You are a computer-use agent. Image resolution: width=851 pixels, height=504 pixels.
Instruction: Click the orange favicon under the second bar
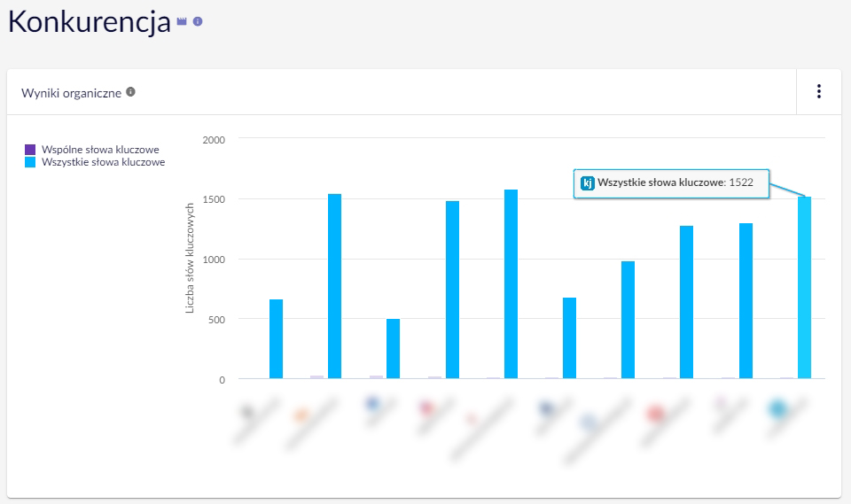click(301, 415)
